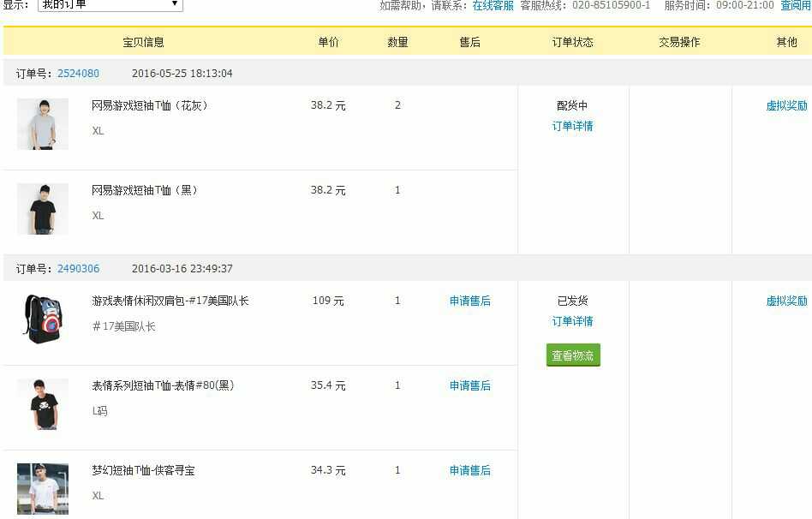
Task: Open the 游戏表情休闲双肩包 product title
Action: coord(170,301)
